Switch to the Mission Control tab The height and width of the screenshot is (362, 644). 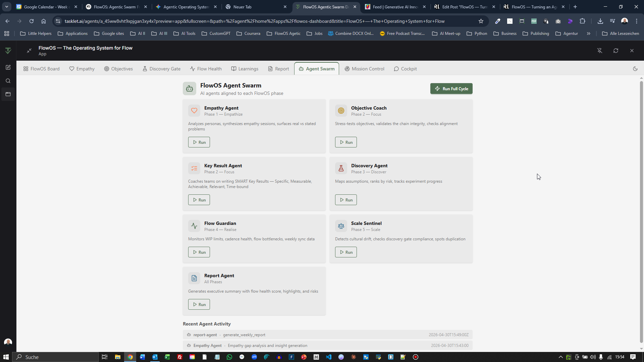(364, 69)
